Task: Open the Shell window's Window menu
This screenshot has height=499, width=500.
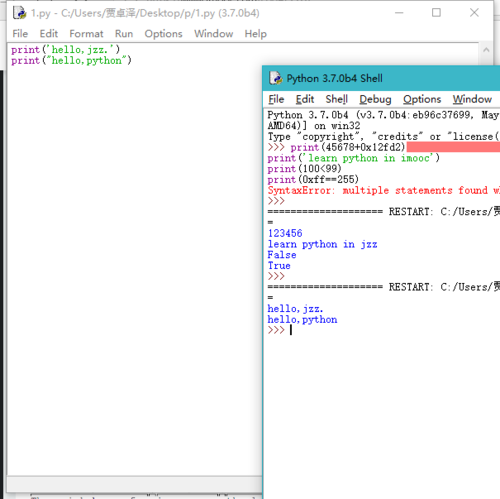Action: 472,99
